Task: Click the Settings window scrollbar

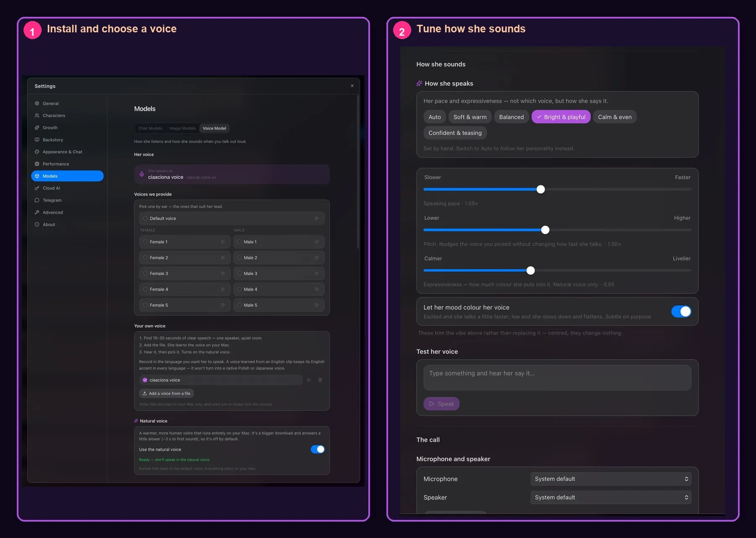Action: tap(358, 172)
